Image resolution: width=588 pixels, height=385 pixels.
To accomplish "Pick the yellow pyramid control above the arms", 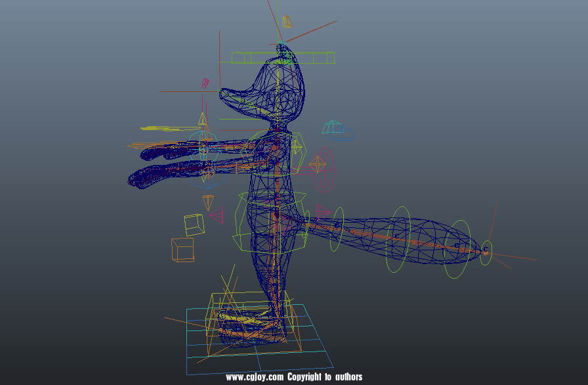I will coord(203,120).
